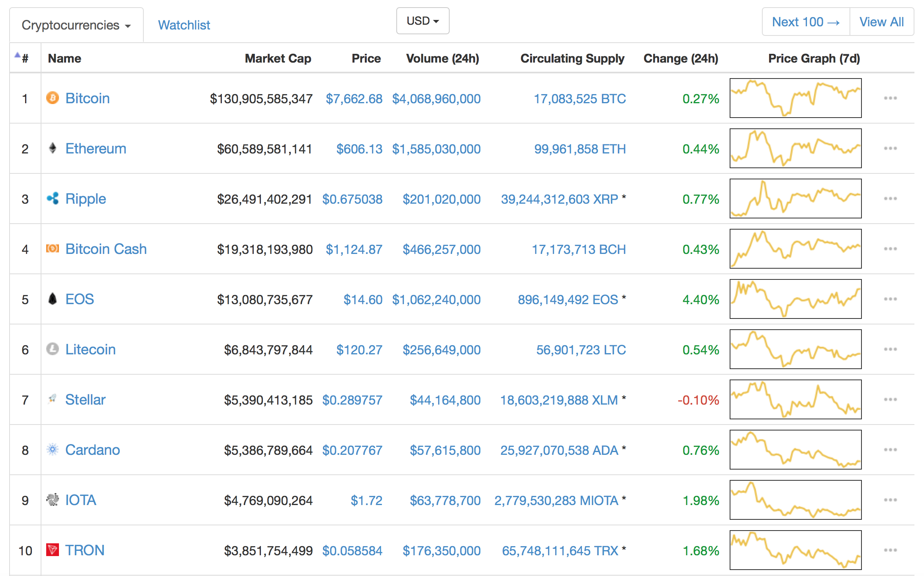Sort by the Market Cap column header

pyautogui.click(x=278, y=59)
